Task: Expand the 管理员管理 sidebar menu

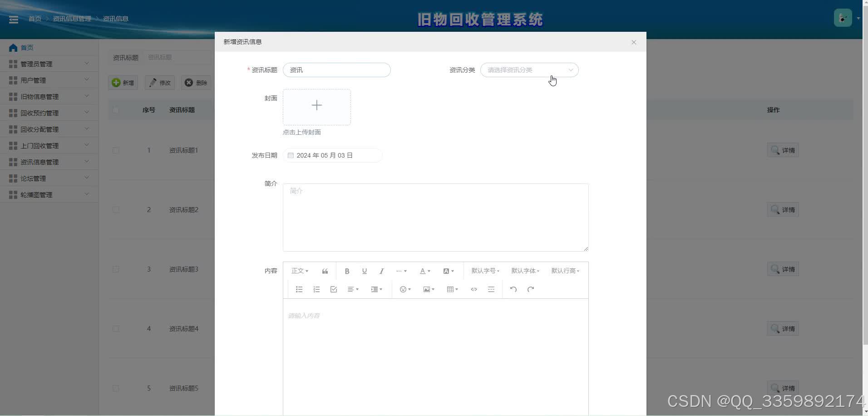Action: click(49, 64)
